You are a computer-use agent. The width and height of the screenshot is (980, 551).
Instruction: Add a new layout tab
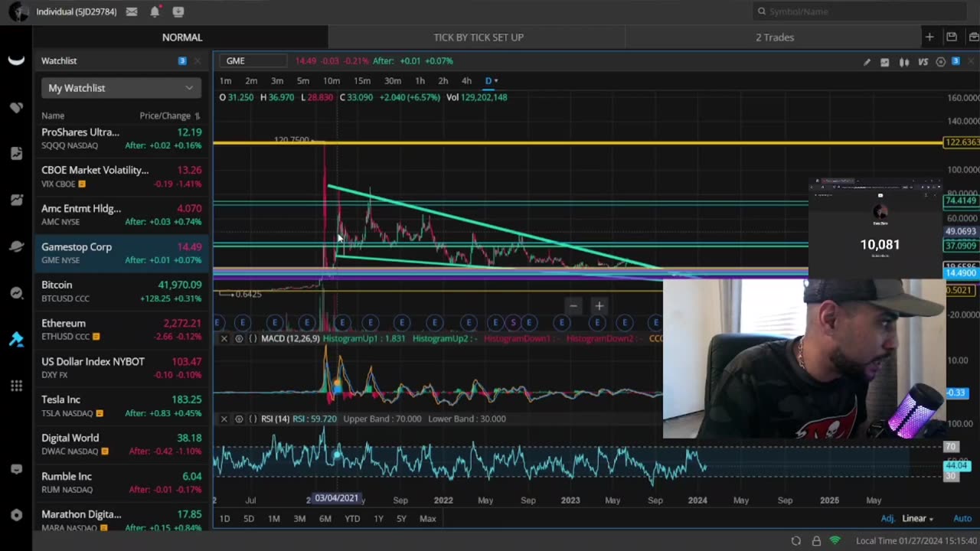pyautogui.click(x=929, y=37)
